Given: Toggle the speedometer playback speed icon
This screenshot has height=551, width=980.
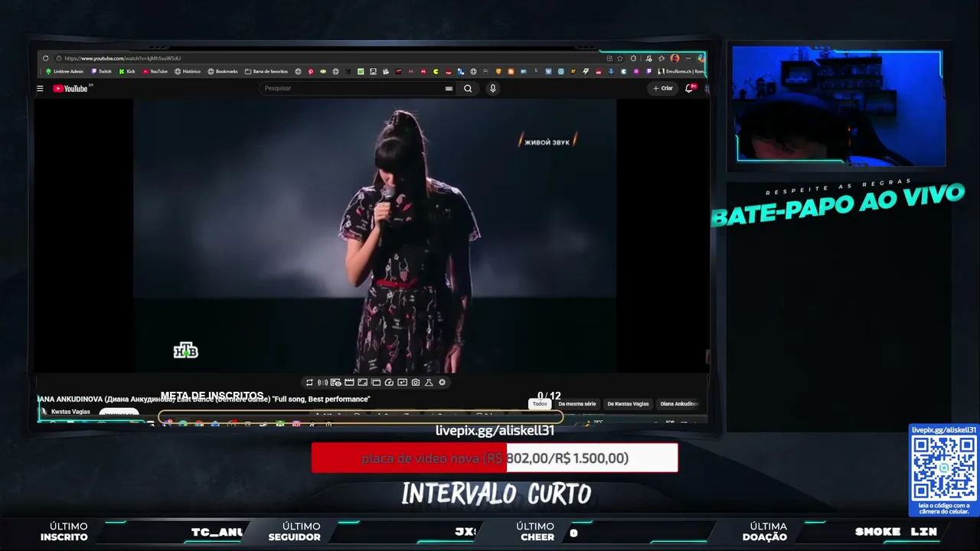Looking at the screenshot, I should click(389, 383).
